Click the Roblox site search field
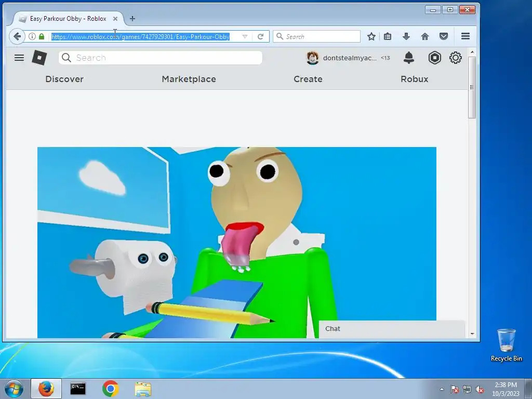The width and height of the screenshot is (532, 399). [160, 58]
